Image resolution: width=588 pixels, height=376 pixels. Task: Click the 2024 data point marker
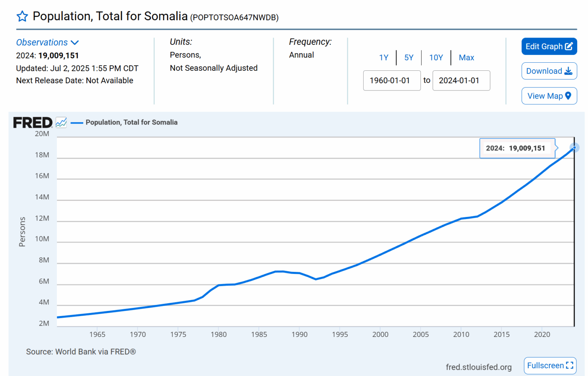tap(574, 147)
